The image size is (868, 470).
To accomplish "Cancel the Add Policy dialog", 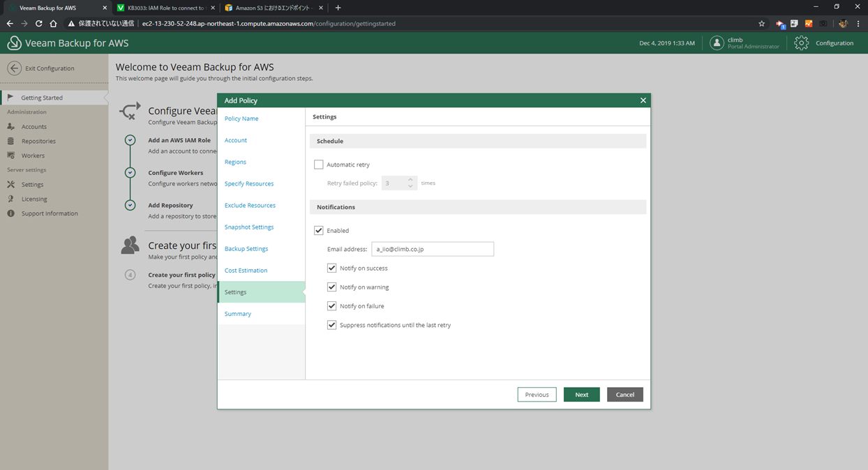I will click(625, 395).
